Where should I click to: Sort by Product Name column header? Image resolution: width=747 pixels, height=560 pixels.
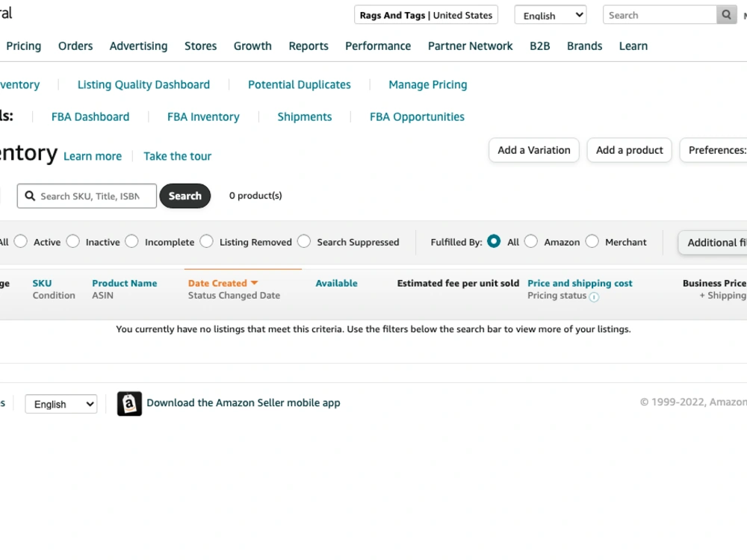(124, 283)
